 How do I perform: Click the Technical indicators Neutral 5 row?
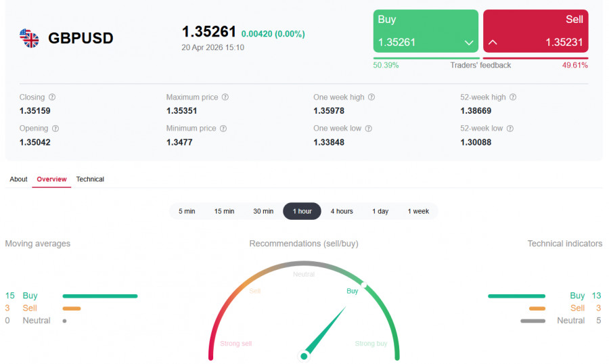pos(561,321)
